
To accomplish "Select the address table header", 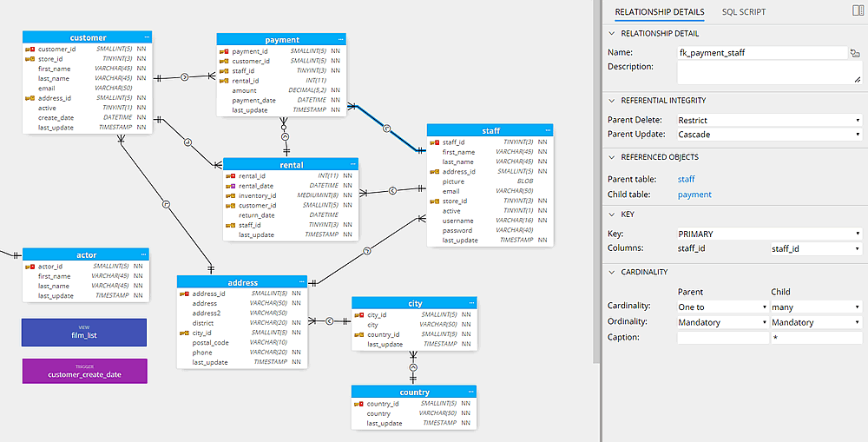I will tap(242, 282).
